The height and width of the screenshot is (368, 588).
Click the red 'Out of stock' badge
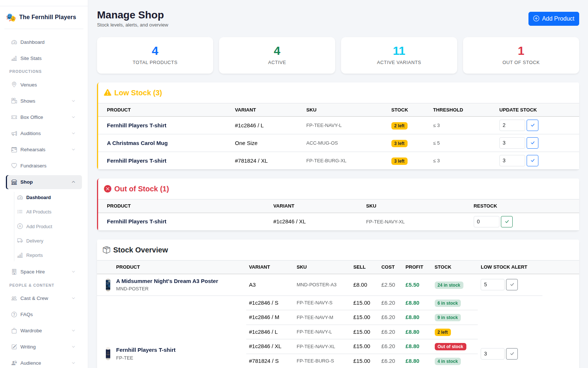coord(451,347)
